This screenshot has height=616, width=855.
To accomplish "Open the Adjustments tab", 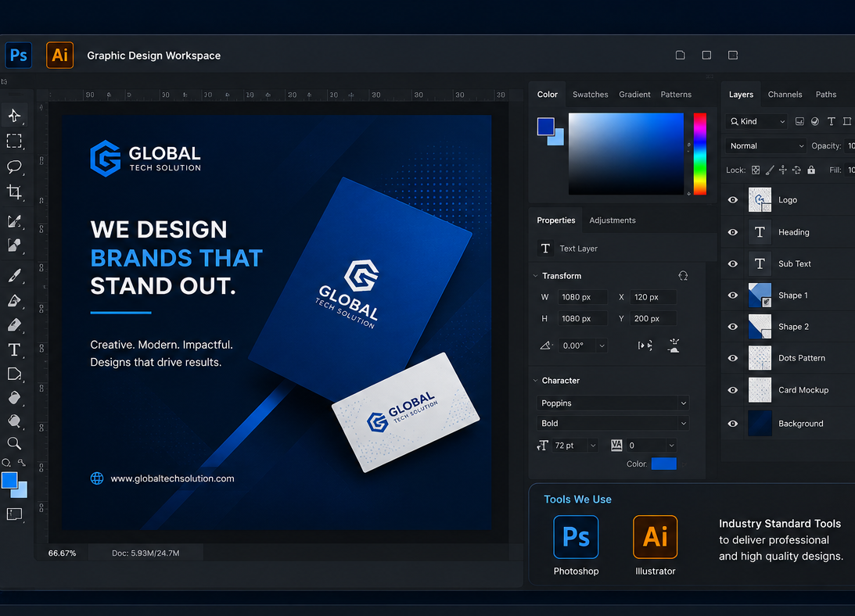I will [613, 220].
